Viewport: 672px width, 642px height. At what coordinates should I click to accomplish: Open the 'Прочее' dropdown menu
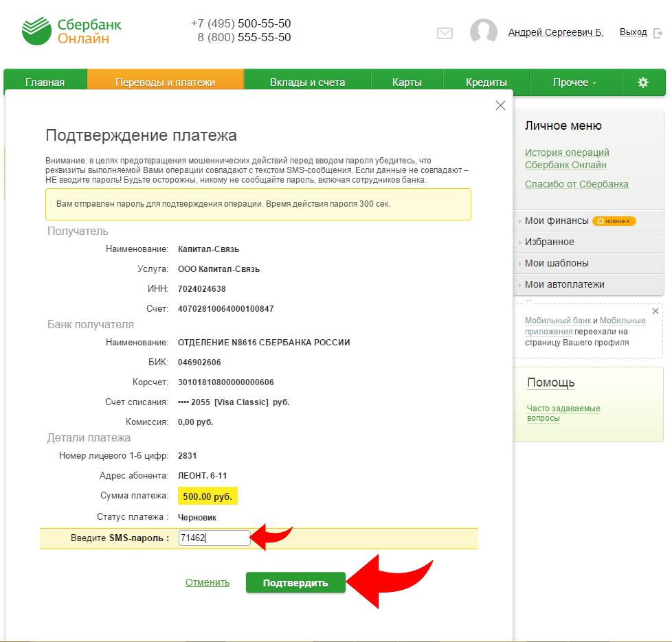pos(574,82)
